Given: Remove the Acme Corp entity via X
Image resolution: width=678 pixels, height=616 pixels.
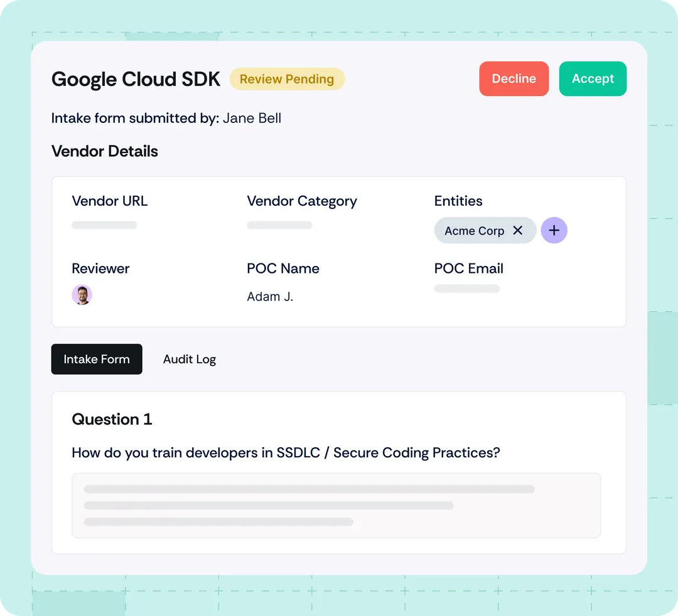Looking at the screenshot, I should (517, 230).
